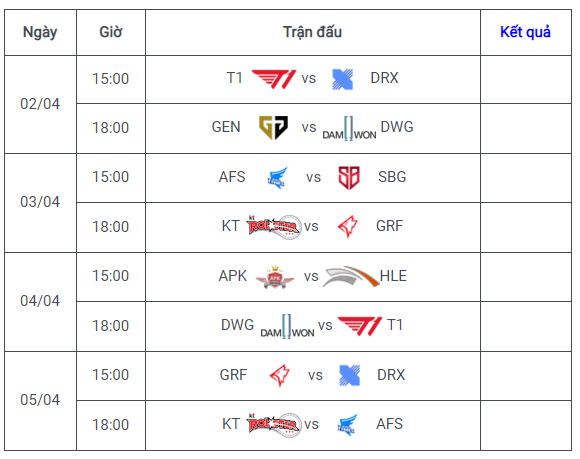Image resolution: width=580 pixels, height=459 pixels.
Task: Click the T1 logo in 02/04 15:00 match
Action: click(x=274, y=79)
